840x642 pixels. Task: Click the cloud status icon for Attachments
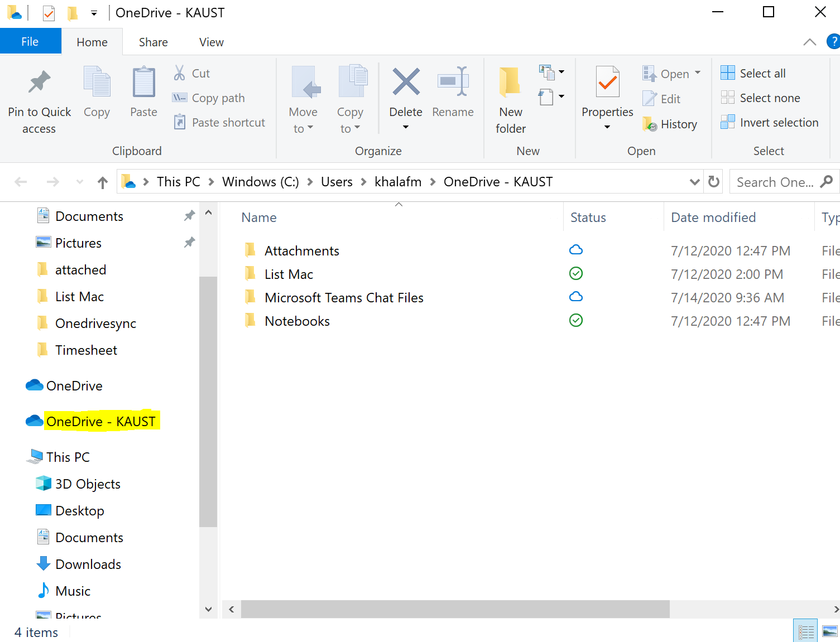tap(576, 250)
